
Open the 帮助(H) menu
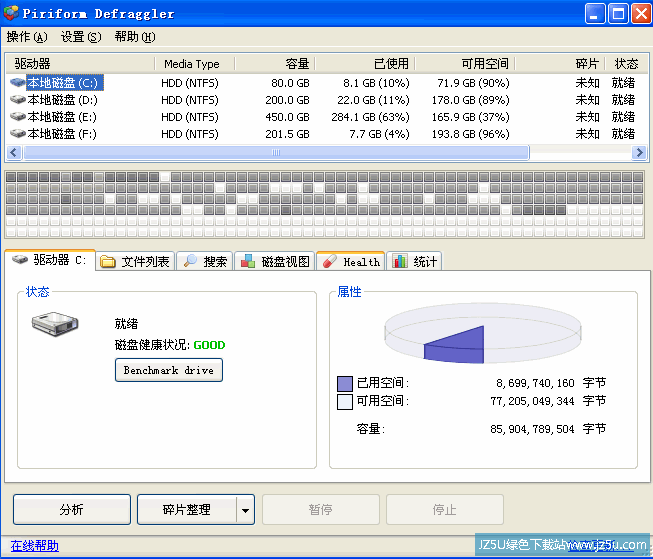coord(135,37)
